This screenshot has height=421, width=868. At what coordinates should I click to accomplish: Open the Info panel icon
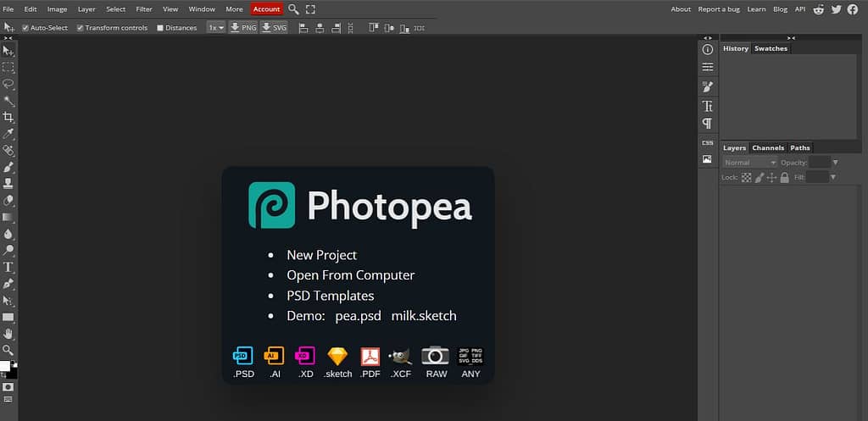coord(708,50)
